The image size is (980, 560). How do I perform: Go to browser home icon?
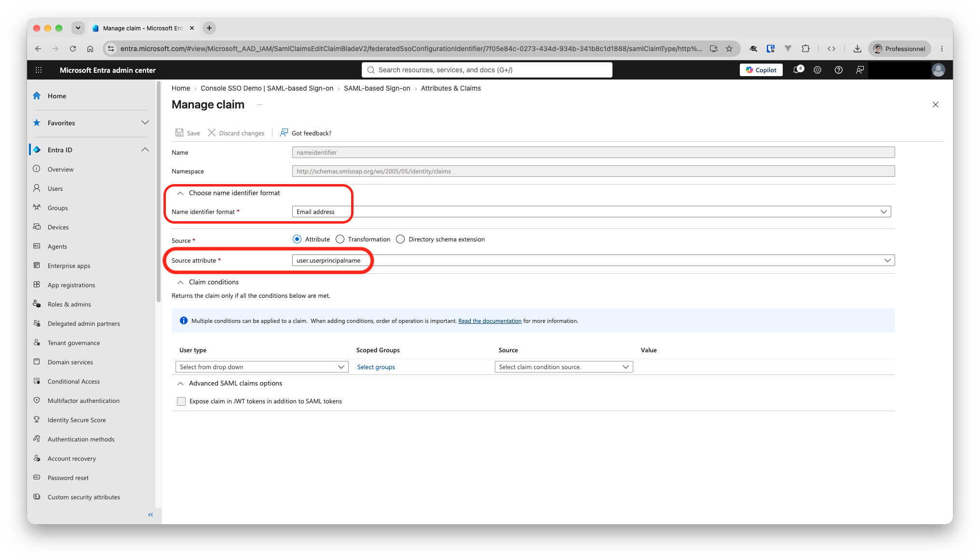tap(90, 49)
